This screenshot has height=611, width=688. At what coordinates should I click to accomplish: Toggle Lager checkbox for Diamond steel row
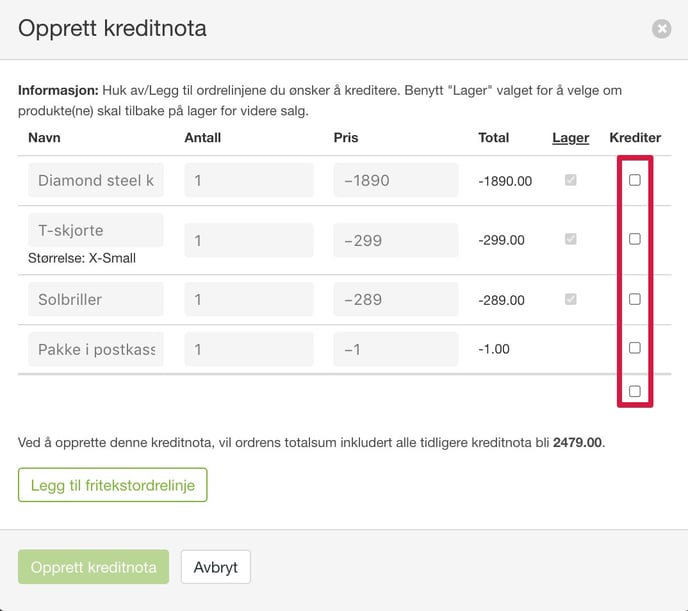(x=570, y=180)
